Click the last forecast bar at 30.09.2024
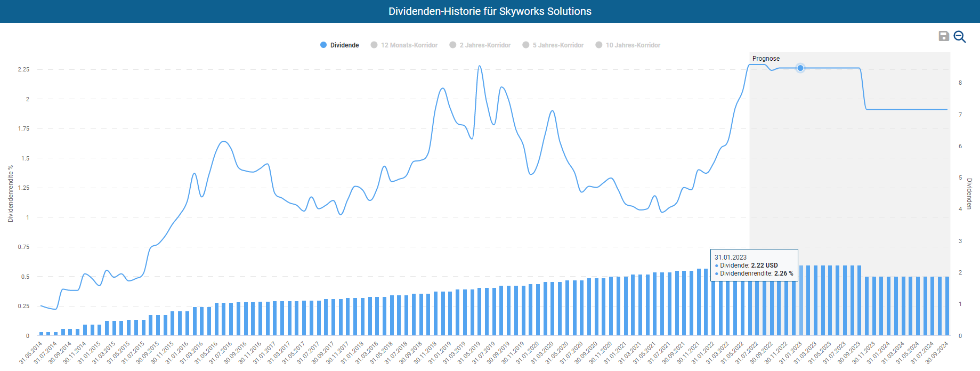 coord(947,306)
